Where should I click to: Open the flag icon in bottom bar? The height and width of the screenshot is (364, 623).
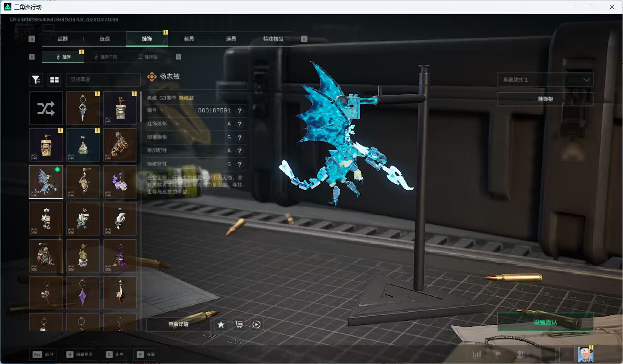tap(497, 354)
